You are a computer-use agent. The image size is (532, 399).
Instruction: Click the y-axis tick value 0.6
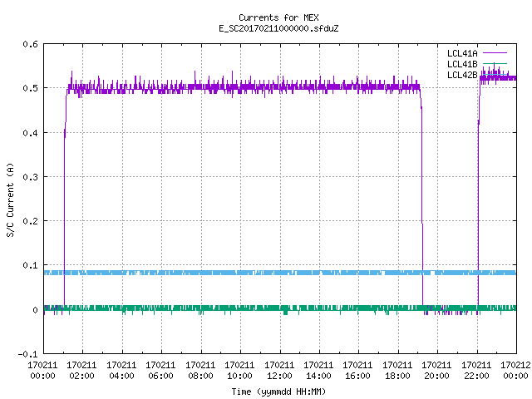click(x=30, y=44)
